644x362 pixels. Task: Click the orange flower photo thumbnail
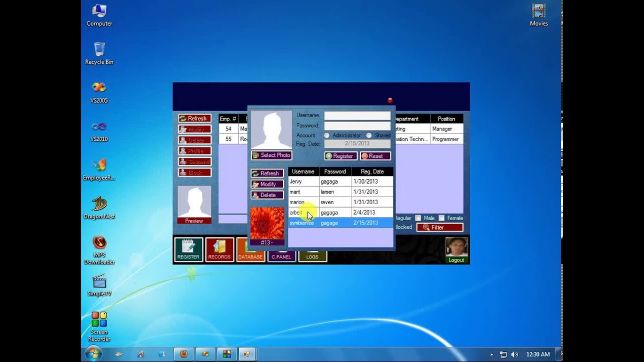[267, 223]
